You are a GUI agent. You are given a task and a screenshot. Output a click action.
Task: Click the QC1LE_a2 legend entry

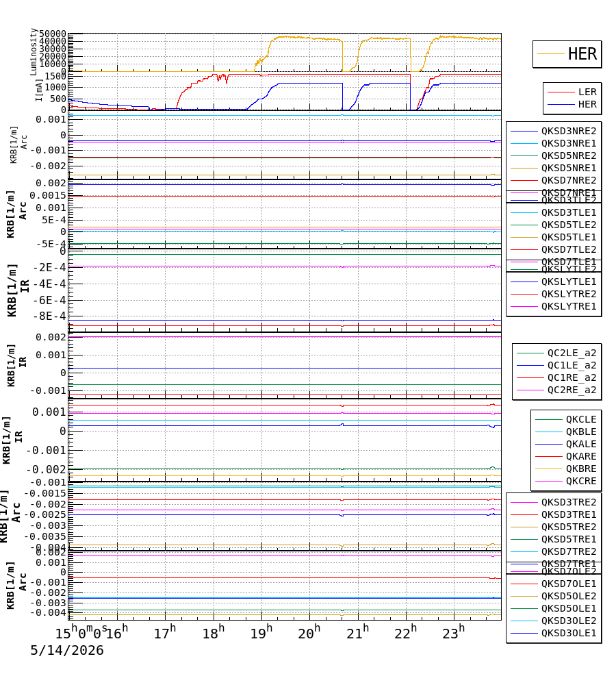tap(572, 365)
